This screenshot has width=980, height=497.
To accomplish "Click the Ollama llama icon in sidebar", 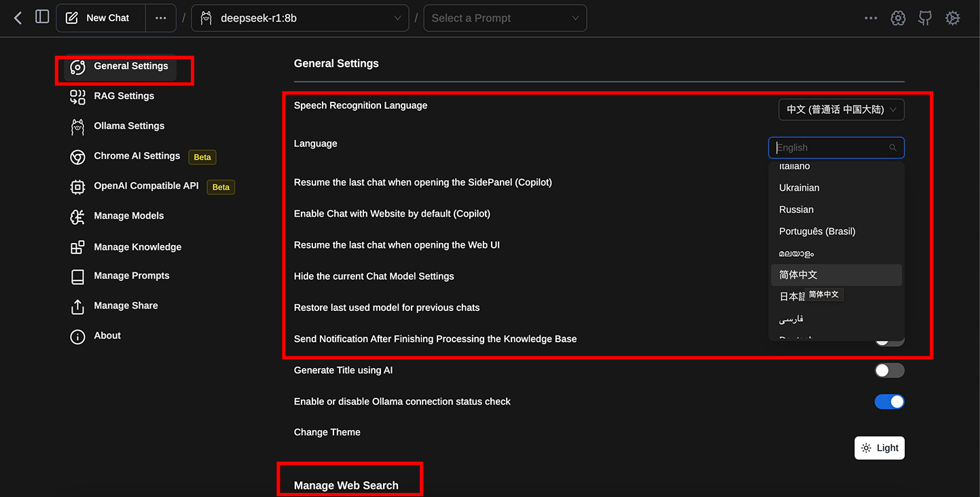I will pyautogui.click(x=78, y=127).
